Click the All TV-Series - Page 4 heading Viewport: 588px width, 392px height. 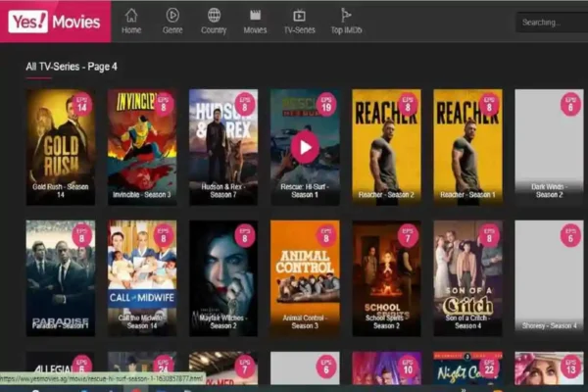pyautogui.click(x=72, y=67)
